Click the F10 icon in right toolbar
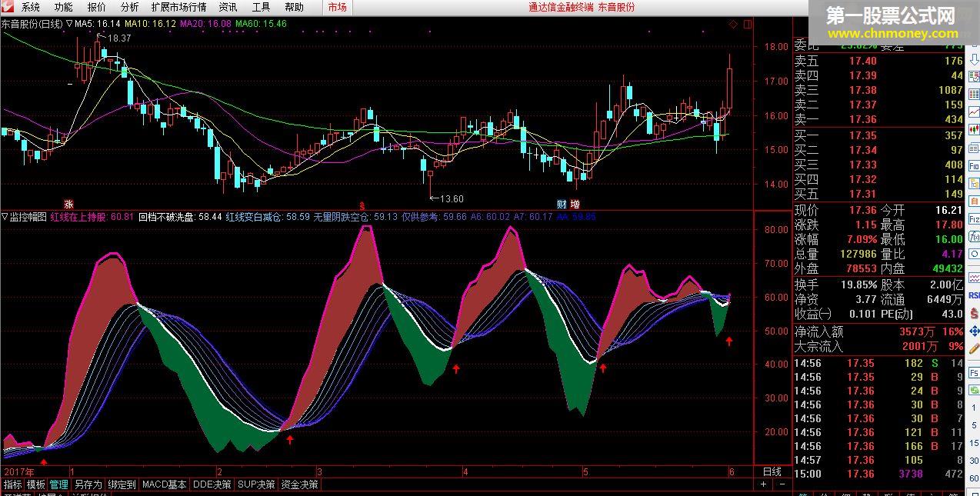This screenshot has height=496, width=980. pos(974,167)
